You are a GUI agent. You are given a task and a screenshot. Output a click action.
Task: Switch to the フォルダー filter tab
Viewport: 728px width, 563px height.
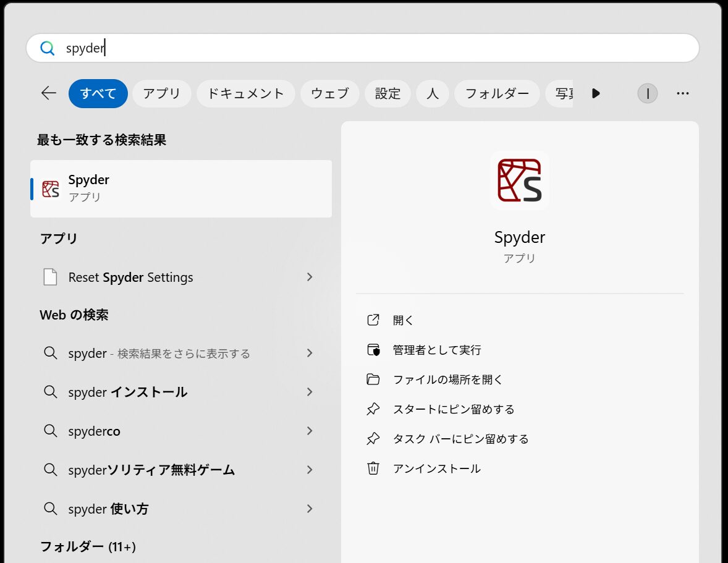(x=497, y=93)
